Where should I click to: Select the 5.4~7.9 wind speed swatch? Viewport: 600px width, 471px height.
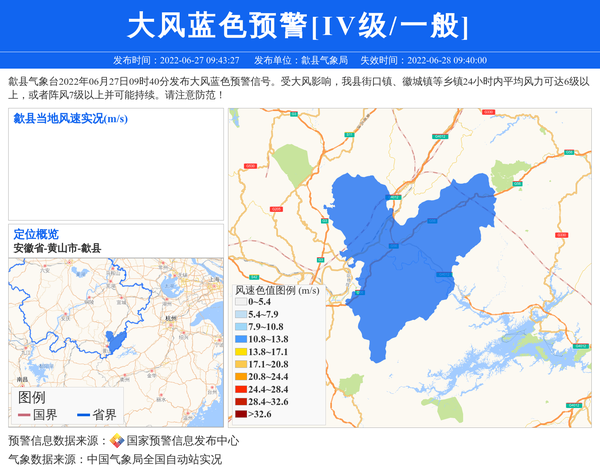(x=240, y=314)
